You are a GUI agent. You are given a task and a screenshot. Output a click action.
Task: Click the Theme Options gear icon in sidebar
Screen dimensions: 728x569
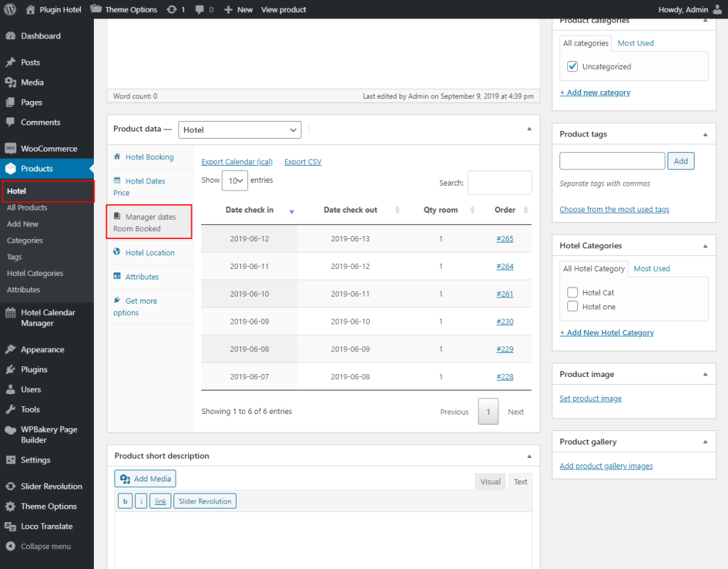[10, 506]
